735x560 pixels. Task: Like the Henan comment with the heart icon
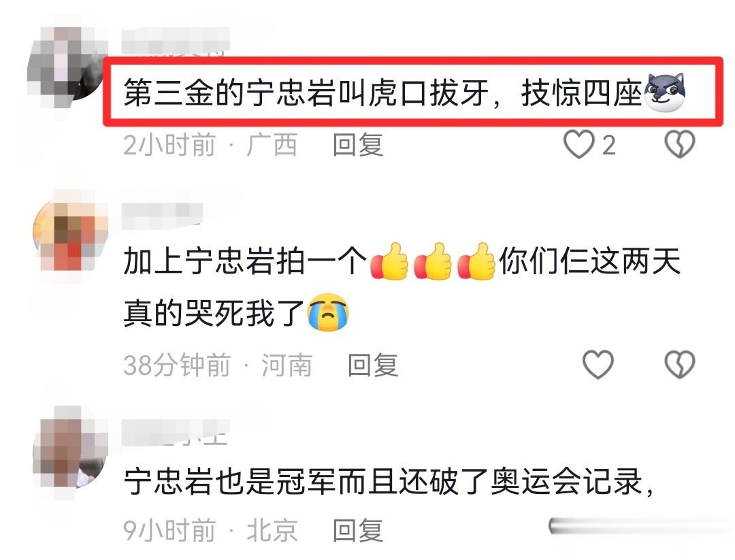[598, 364]
